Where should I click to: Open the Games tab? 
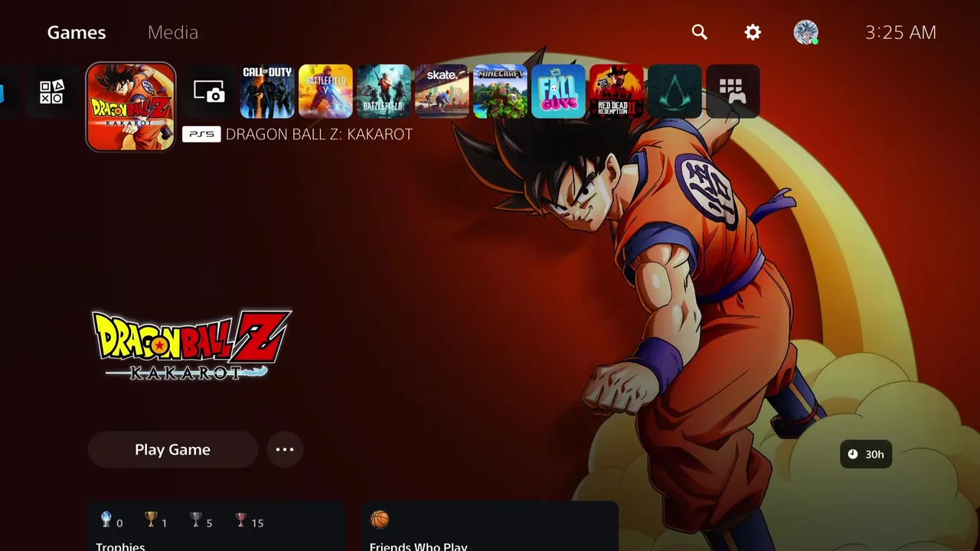point(77,32)
